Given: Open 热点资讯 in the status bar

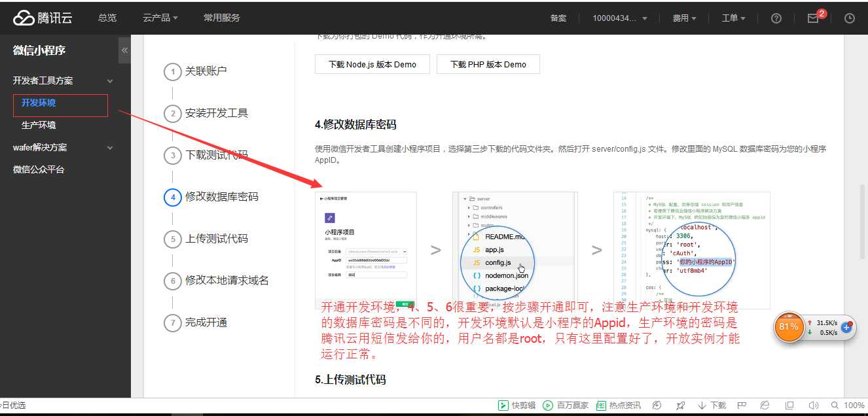Looking at the screenshot, I should pos(618,405).
